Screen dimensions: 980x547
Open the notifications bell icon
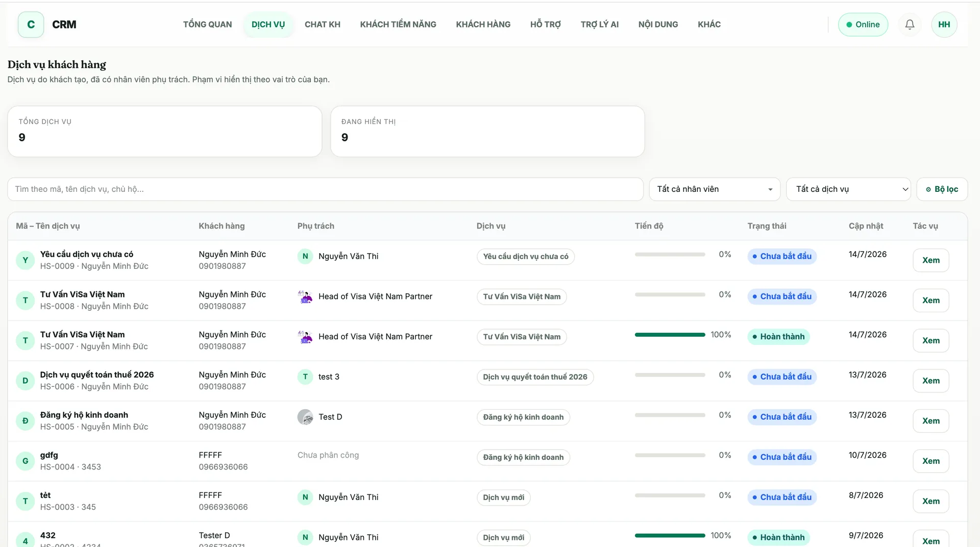(x=910, y=24)
